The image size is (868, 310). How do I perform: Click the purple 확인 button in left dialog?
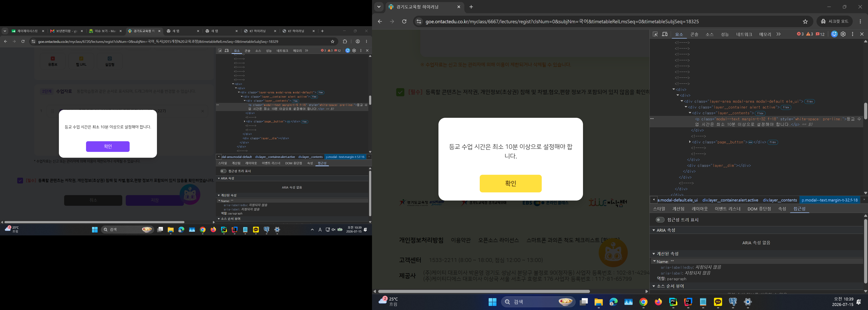click(108, 147)
